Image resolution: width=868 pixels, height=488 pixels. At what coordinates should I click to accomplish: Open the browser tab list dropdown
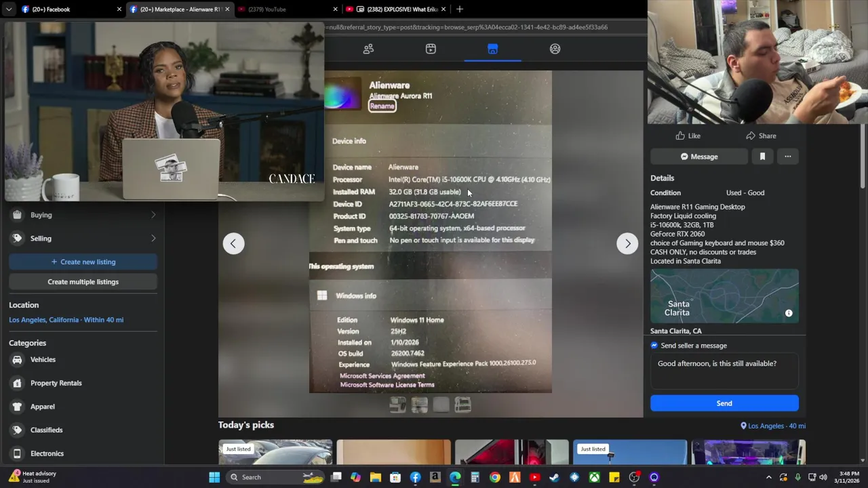[x=8, y=9]
